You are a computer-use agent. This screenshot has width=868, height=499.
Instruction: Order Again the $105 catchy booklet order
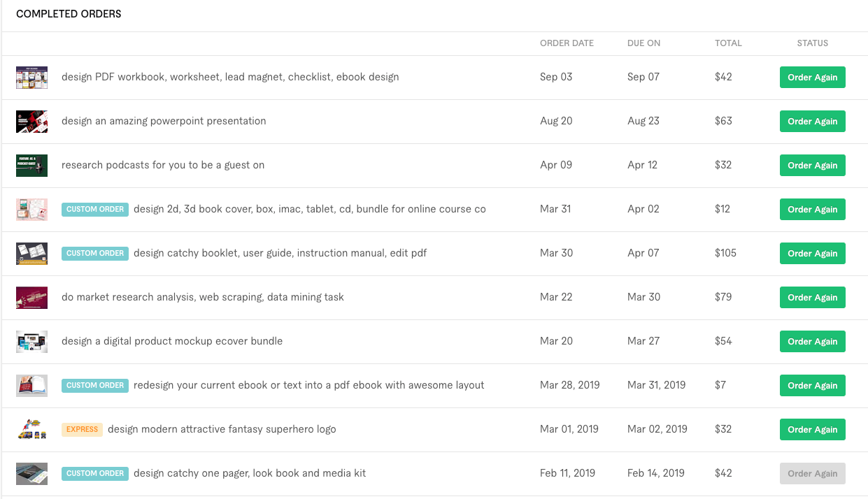(812, 254)
